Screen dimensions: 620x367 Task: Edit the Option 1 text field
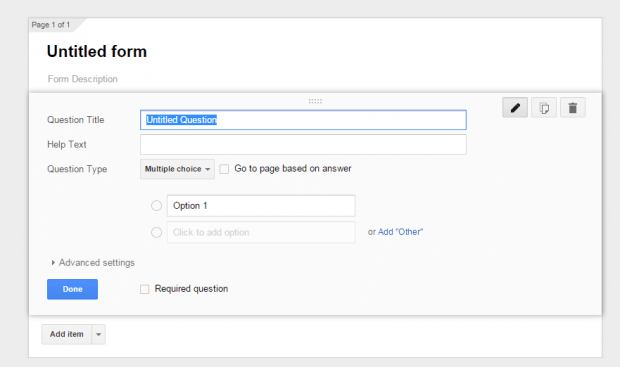tap(261, 206)
